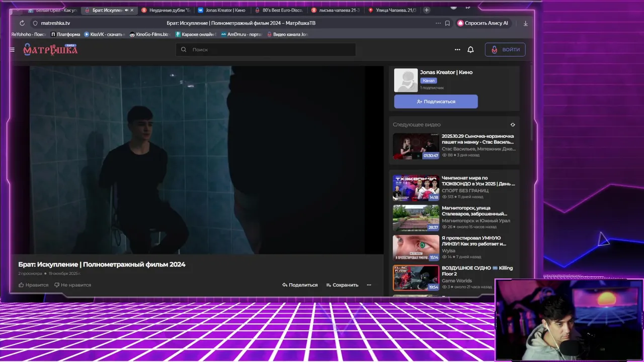Click the Канал badge
This screenshot has height=362, width=644.
(x=429, y=80)
